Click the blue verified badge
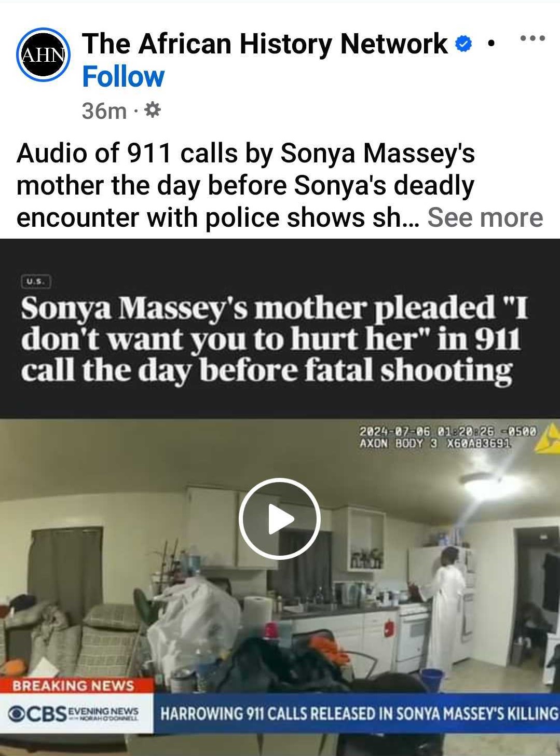560x756 pixels. [463, 44]
